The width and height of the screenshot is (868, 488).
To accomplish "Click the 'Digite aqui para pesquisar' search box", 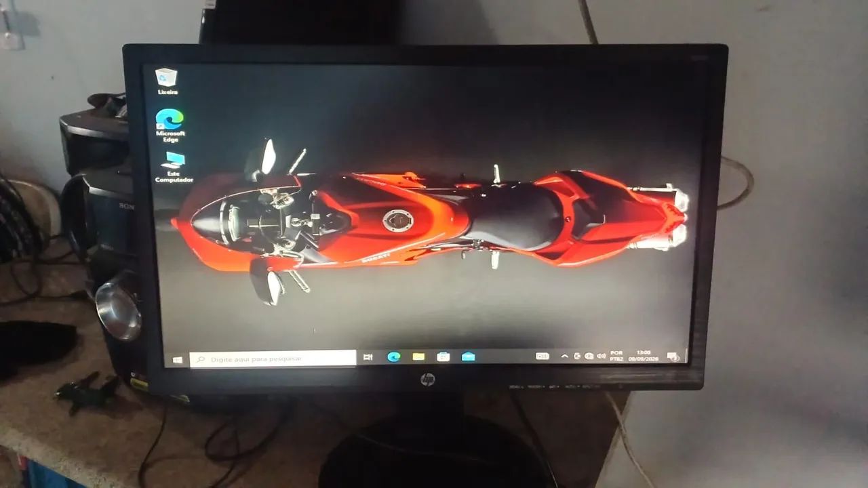I will click(x=273, y=358).
